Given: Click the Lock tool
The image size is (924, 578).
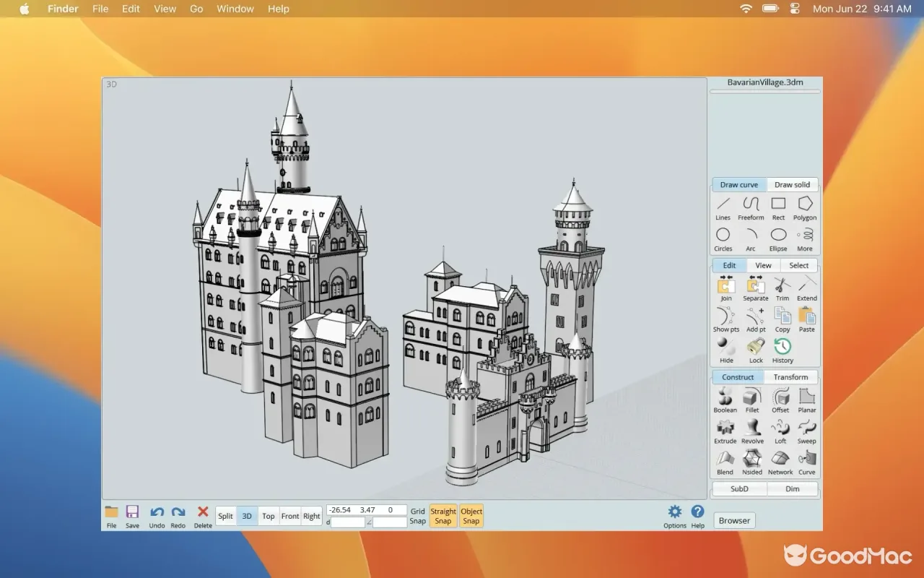Looking at the screenshot, I should [756, 351].
